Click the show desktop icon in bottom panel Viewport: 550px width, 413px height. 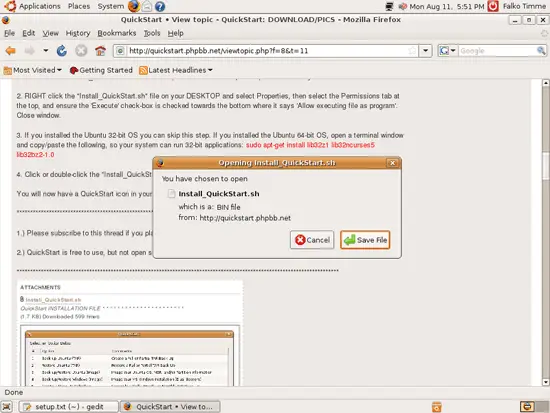pos(7,407)
